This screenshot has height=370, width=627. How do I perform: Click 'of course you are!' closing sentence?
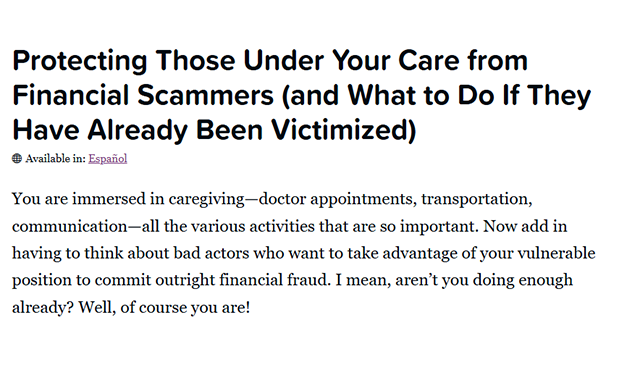pyautogui.click(x=185, y=307)
